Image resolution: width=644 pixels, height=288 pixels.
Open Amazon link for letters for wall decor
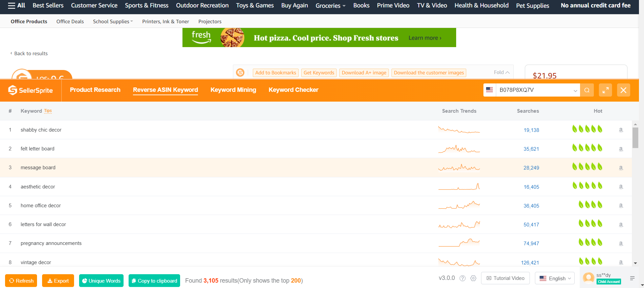point(621,224)
